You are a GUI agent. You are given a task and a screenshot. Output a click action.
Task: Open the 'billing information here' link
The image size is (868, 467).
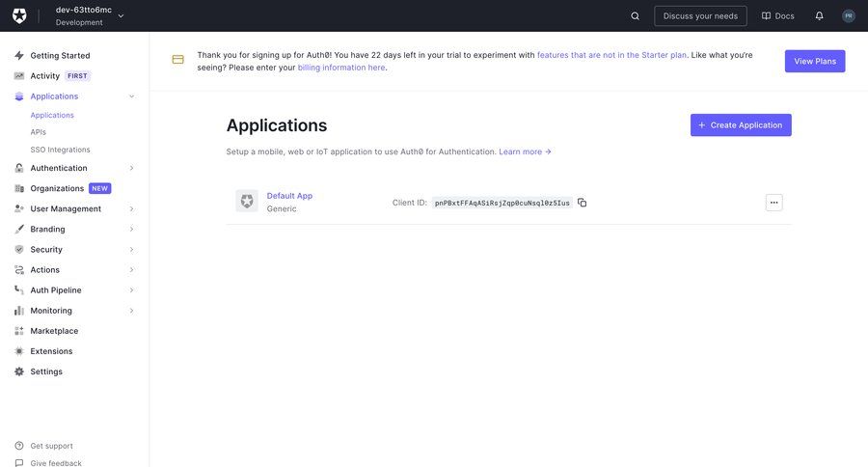(x=341, y=68)
